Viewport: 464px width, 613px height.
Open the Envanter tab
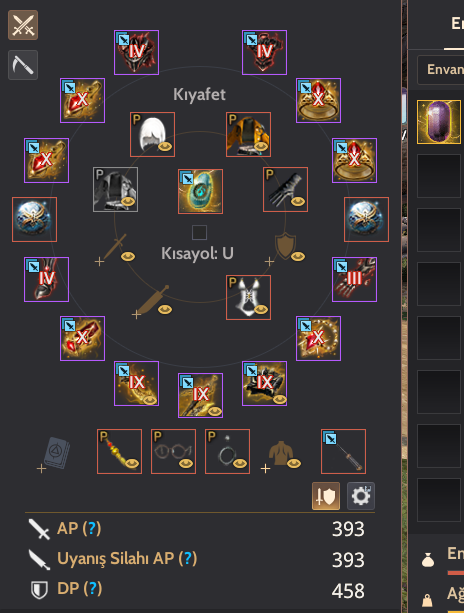tap(441, 70)
